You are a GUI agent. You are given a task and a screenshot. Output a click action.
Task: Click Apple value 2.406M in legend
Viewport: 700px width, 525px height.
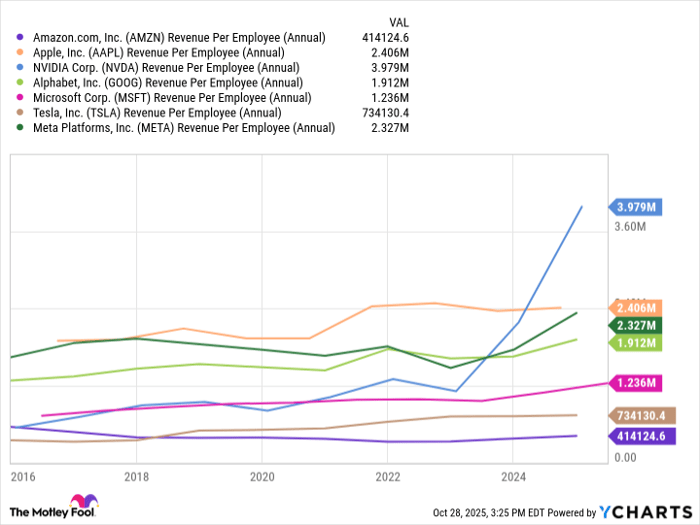[390, 53]
